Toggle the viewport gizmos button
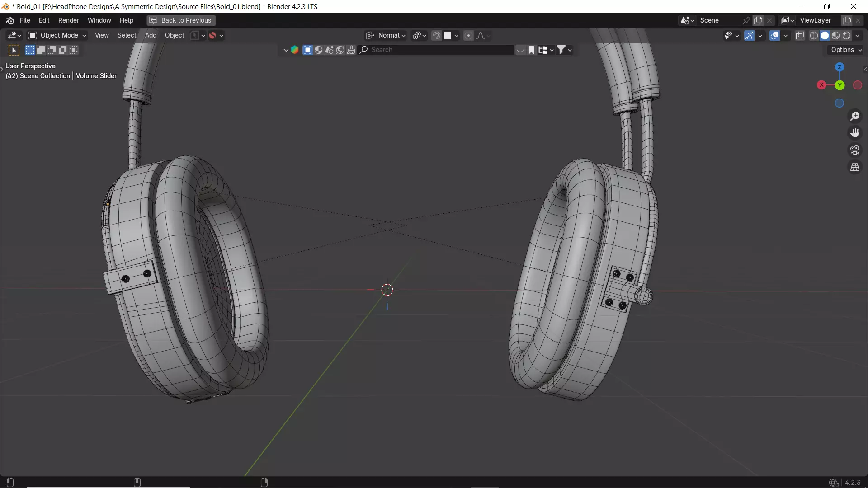The image size is (868, 488). pos(749,36)
